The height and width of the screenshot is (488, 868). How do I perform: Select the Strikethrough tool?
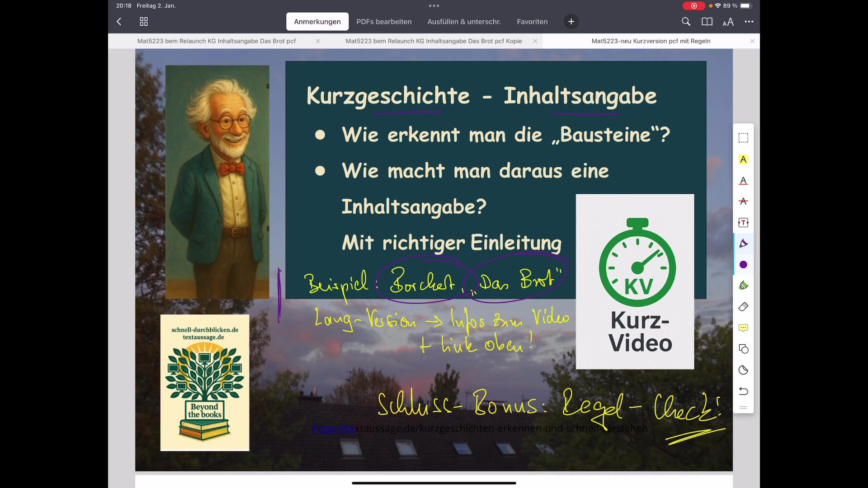click(x=744, y=202)
